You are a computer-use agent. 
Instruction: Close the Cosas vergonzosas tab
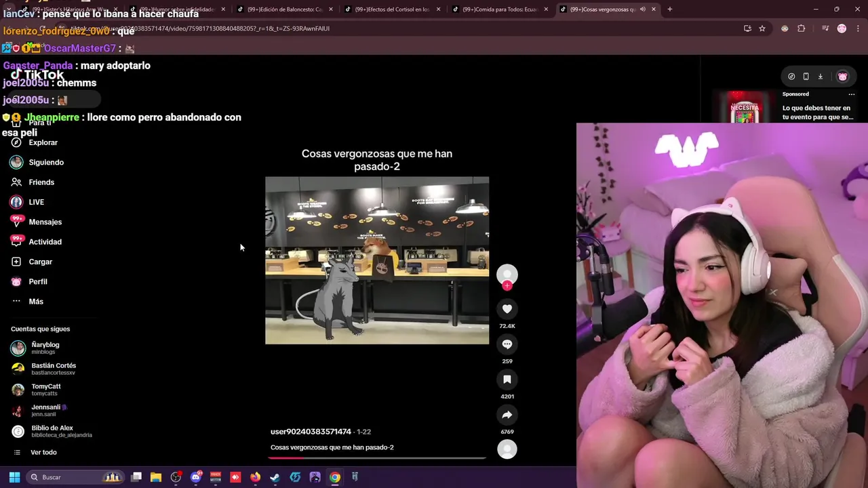(654, 9)
